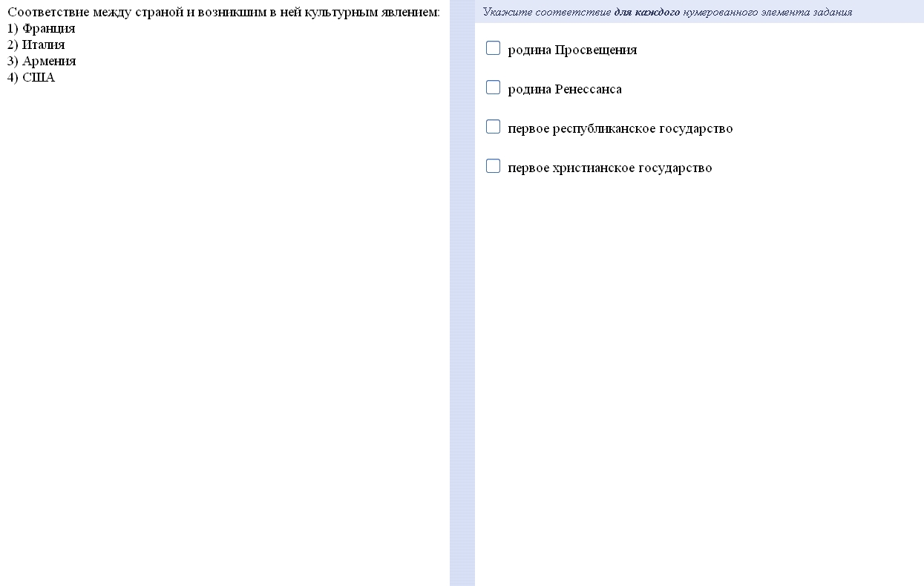Tick the 'родина Ренессанса' checkbox
This screenshot has width=924, height=586.
coord(493,88)
